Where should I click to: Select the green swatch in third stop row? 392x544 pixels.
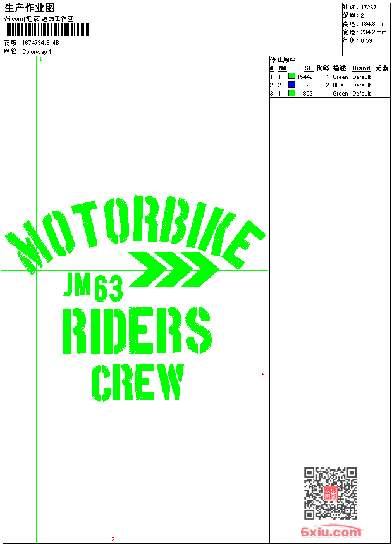click(291, 93)
